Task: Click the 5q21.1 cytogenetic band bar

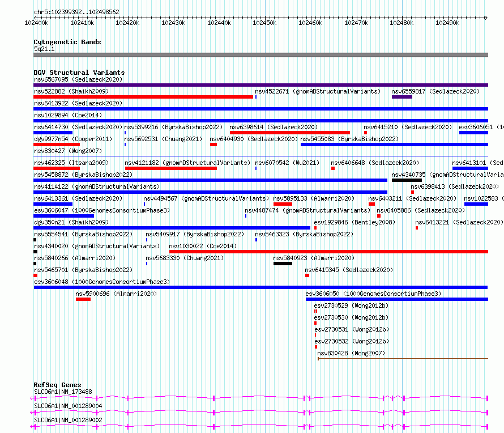Action: point(260,55)
